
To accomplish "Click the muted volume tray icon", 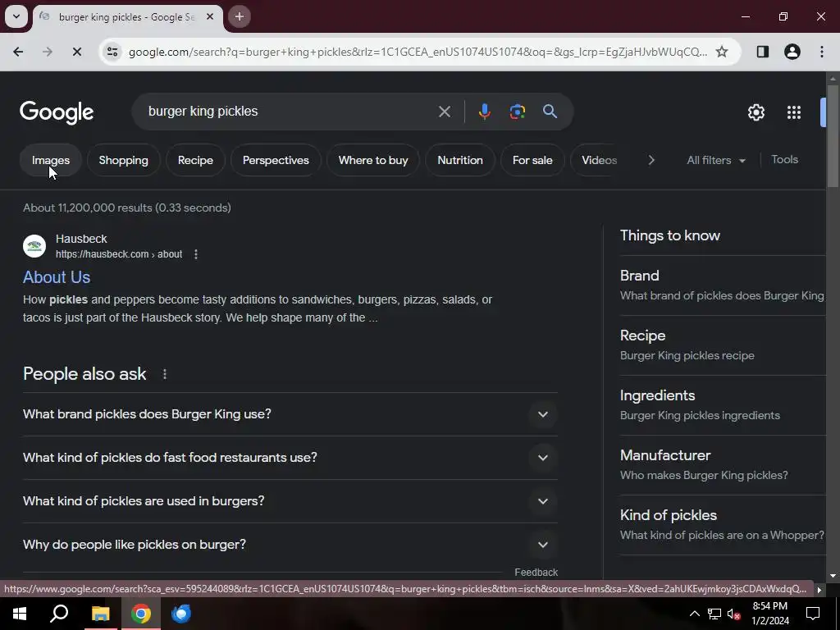I will [734, 614].
